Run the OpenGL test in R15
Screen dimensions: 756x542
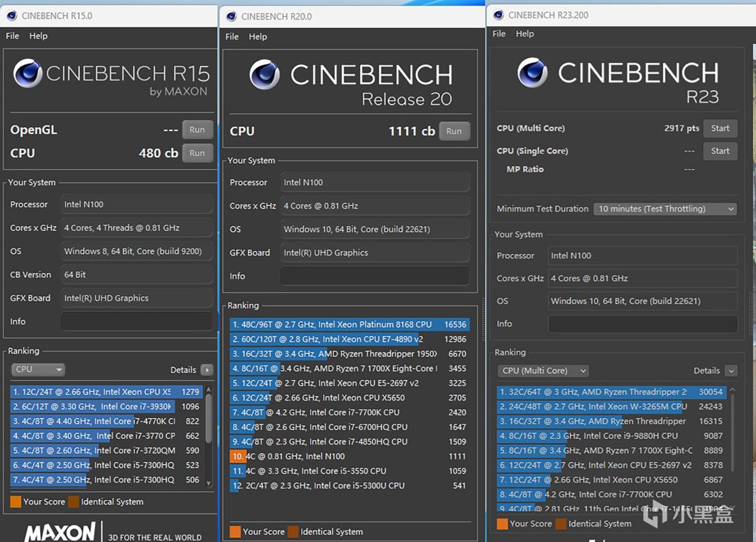197,130
